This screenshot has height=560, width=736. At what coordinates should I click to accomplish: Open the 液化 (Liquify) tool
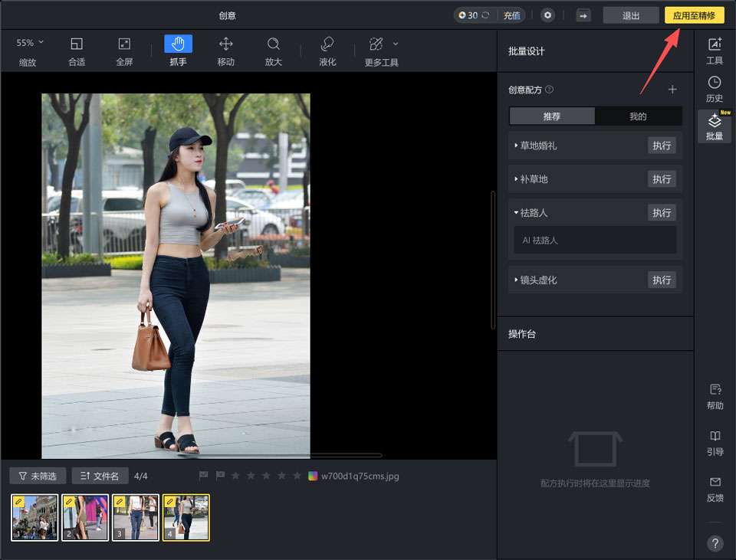[327, 50]
